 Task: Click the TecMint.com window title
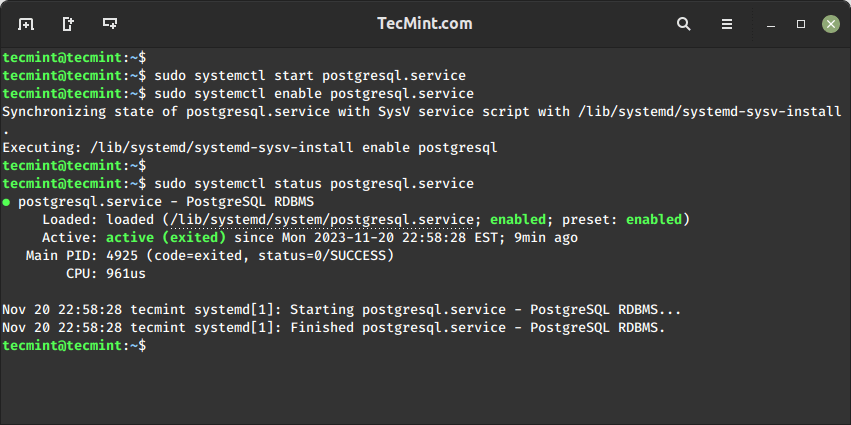pyautogui.click(x=425, y=23)
